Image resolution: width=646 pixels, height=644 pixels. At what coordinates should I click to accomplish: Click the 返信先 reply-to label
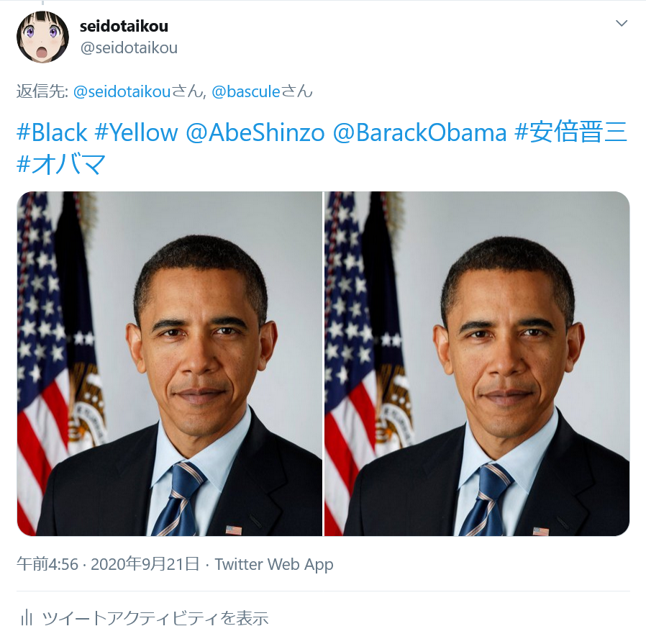coord(42,91)
